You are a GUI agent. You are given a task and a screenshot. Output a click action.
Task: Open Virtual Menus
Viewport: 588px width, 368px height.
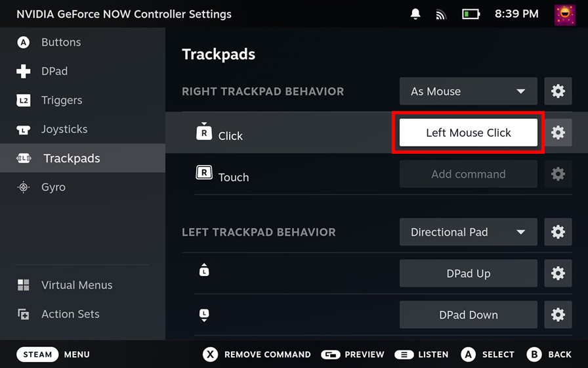pos(77,285)
